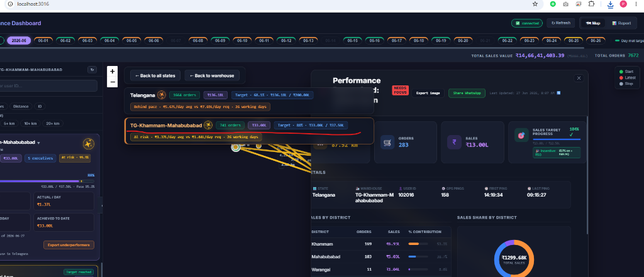This screenshot has width=644, height=277.
Task: Bookmark this page with the star icon
Action: click(535, 4)
